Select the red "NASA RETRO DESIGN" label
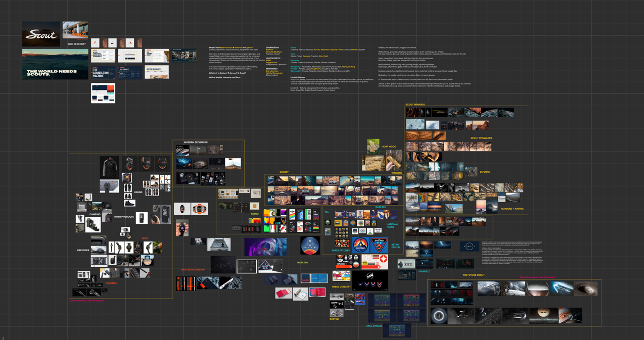This screenshot has width=644, height=340. 193,270
